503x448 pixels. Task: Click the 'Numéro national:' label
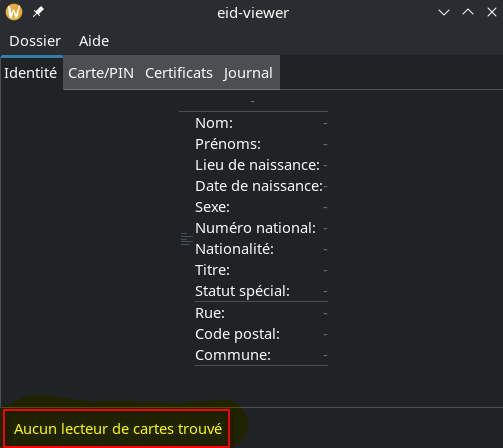[255, 228]
